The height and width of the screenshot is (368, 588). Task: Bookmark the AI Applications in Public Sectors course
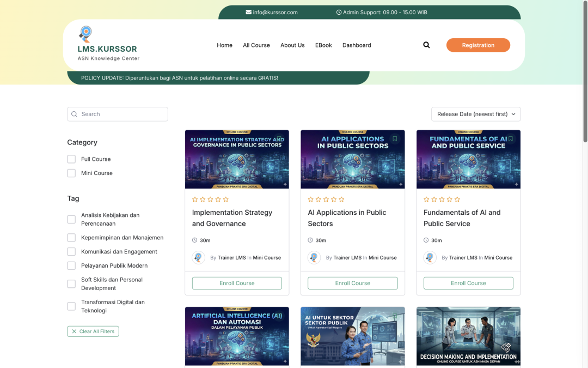[395, 139]
